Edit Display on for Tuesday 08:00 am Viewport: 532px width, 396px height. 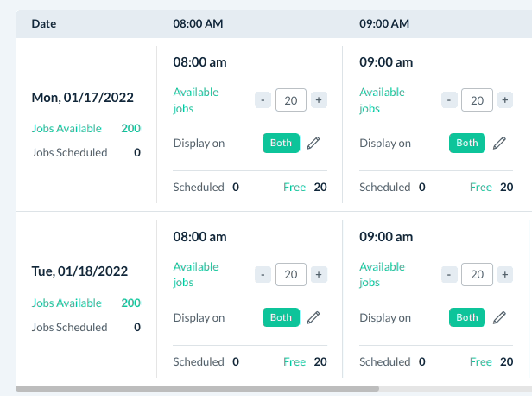[313, 317]
